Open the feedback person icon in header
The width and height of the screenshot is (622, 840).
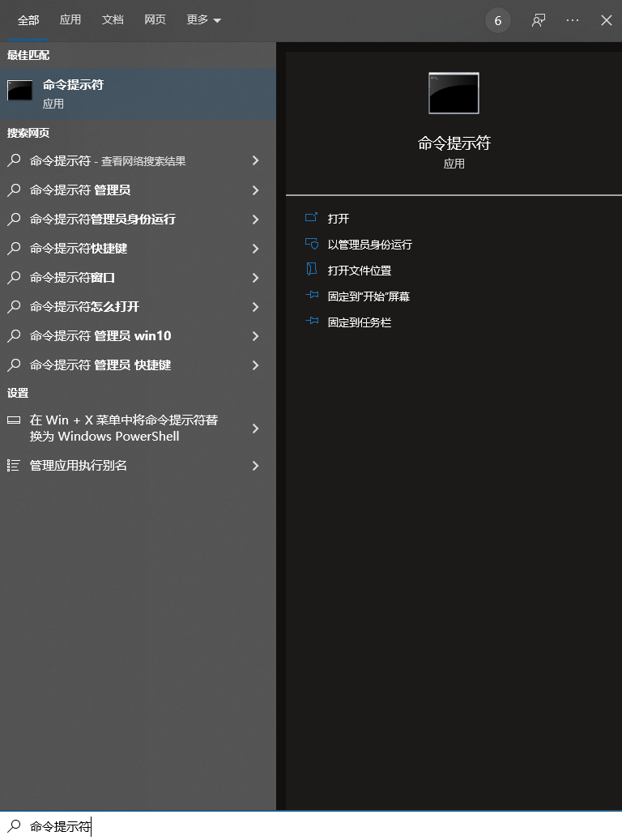pyautogui.click(x=539, y=20)
